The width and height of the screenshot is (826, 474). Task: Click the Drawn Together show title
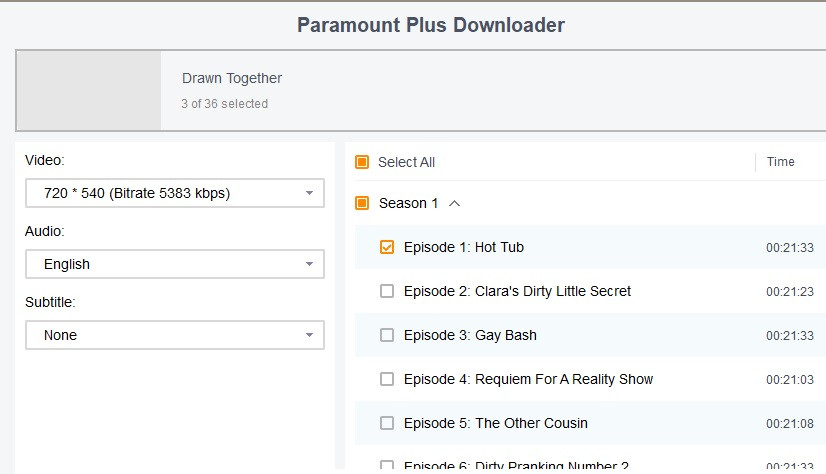click(x=232, y=78)
